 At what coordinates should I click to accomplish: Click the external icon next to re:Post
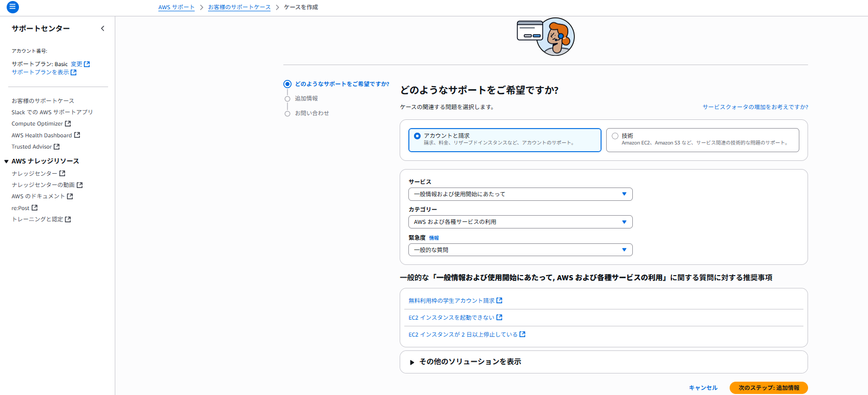click(35, 208)
